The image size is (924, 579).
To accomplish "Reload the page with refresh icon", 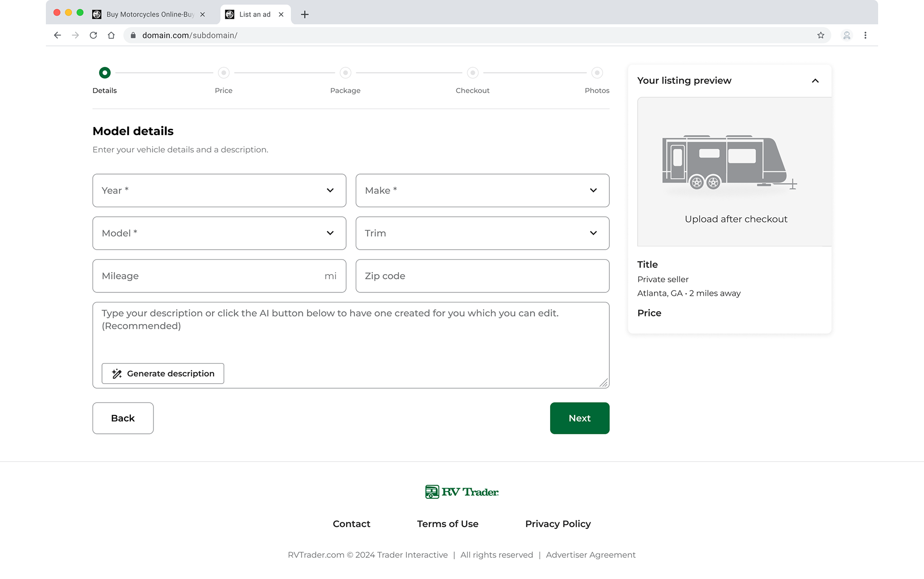I will 93,35.
